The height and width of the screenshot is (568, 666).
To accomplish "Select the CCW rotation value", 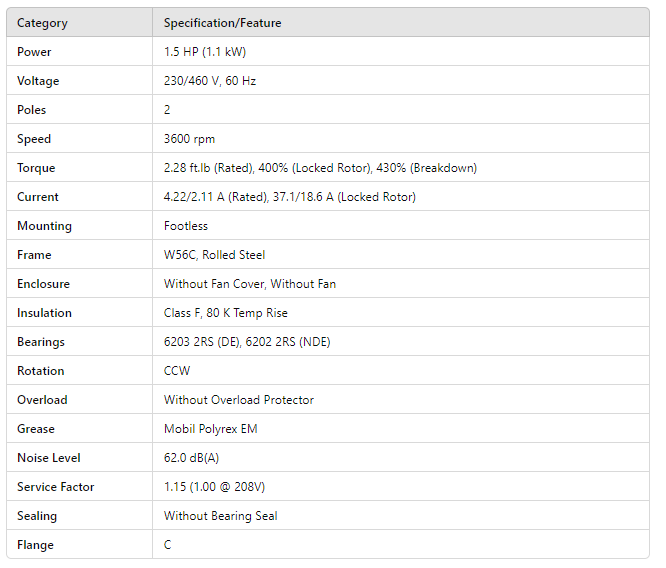I will click(x=177, y=371).
